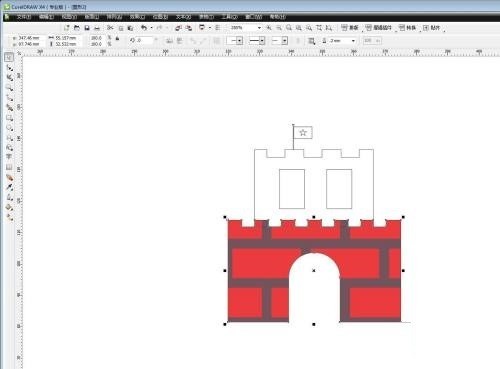Open the first menu (文件) in the menu bar

click(24, 17)
